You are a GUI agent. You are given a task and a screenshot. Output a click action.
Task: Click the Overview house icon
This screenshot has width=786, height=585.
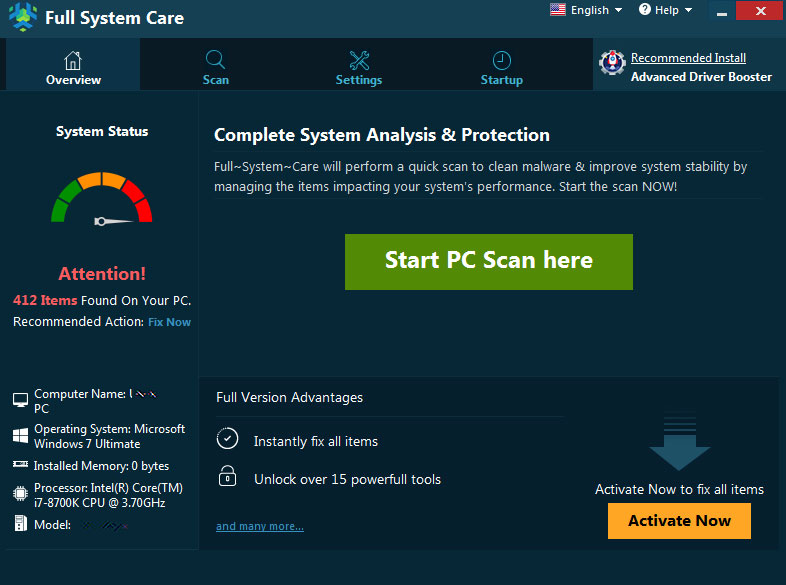pyautogui.click(x=73, y=60)
